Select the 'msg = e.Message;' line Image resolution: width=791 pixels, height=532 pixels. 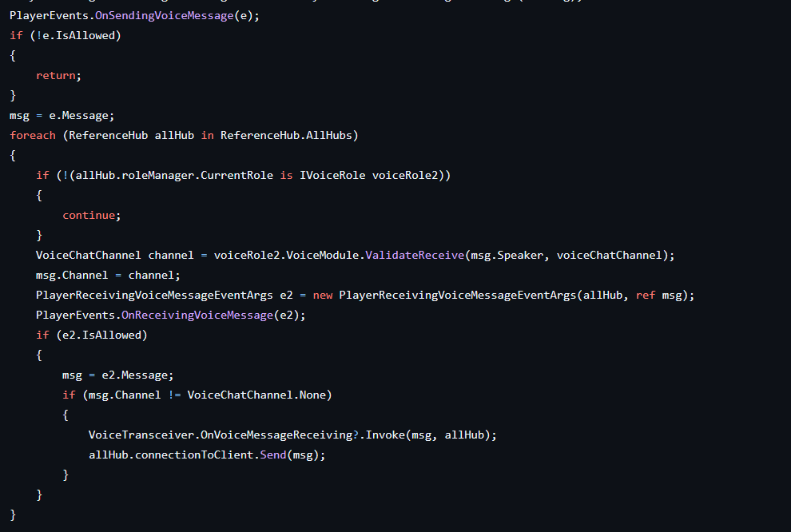[62, 116]
